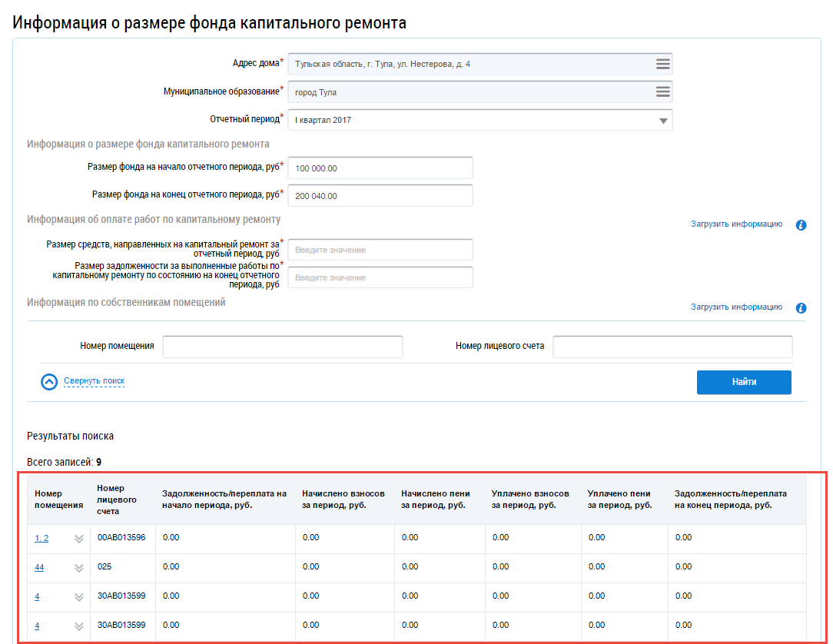The width and height of the screenshot is (833, 644).
Task: Click the debt for completed works field
Action: pos(380,277)
